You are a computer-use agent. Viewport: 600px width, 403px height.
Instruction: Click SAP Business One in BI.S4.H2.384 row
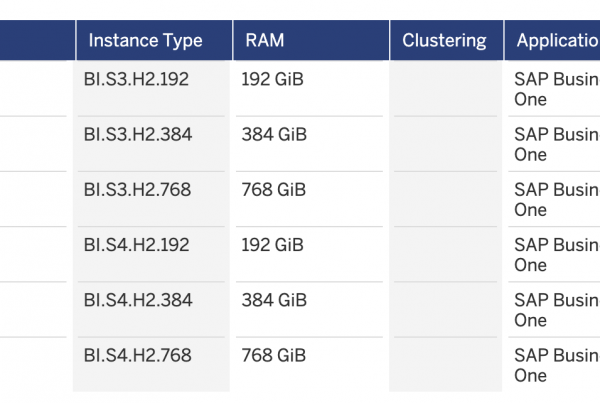557,310
